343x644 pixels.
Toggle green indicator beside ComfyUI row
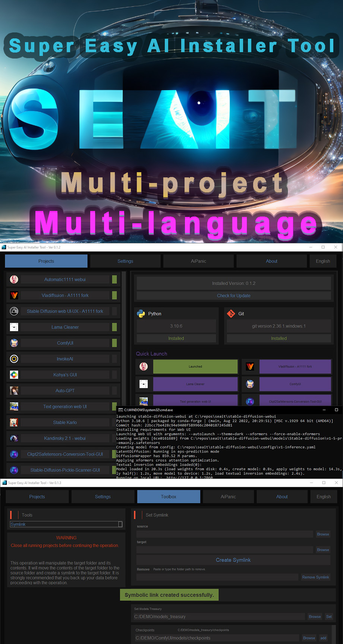114,343
